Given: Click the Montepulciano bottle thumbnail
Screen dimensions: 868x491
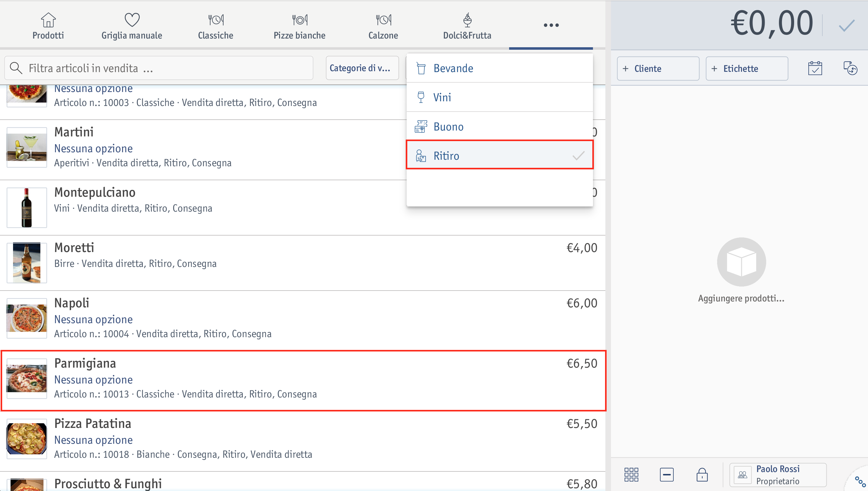Looking at the screenshot, I should tap(27, 208).
